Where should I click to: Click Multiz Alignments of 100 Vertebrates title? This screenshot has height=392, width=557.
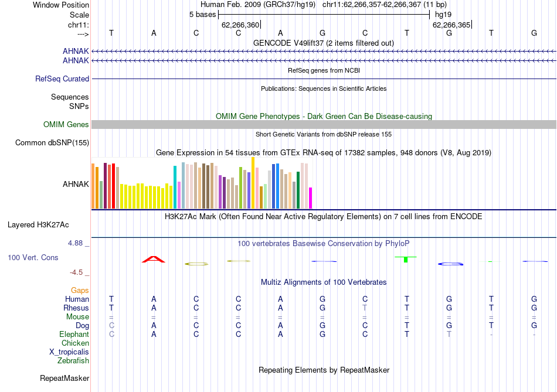[x=324, y=282]
